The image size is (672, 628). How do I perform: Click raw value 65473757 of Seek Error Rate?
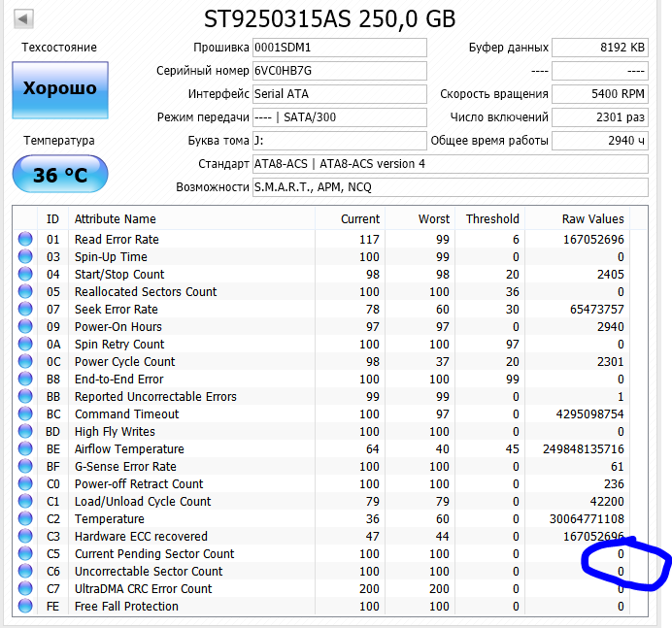pos(596,309)
